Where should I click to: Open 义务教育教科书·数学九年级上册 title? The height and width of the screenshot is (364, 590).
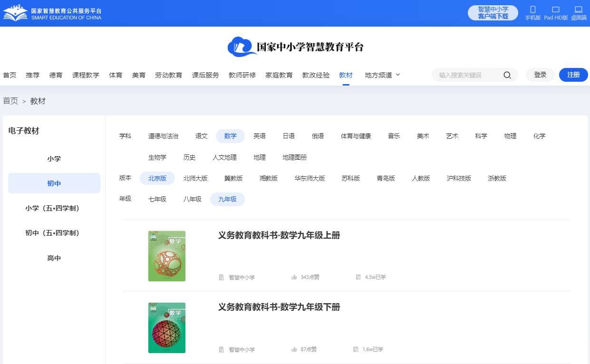tap(279, 236)
